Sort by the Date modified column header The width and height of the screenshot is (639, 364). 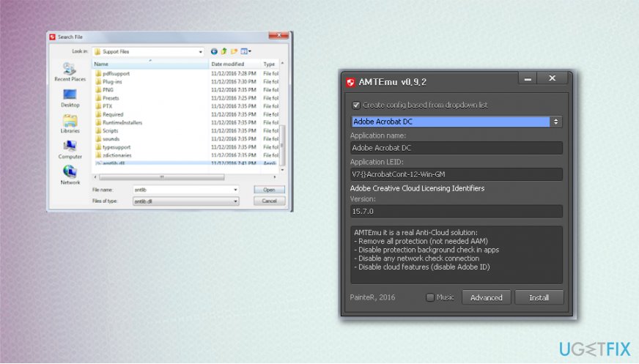point(235,64)
